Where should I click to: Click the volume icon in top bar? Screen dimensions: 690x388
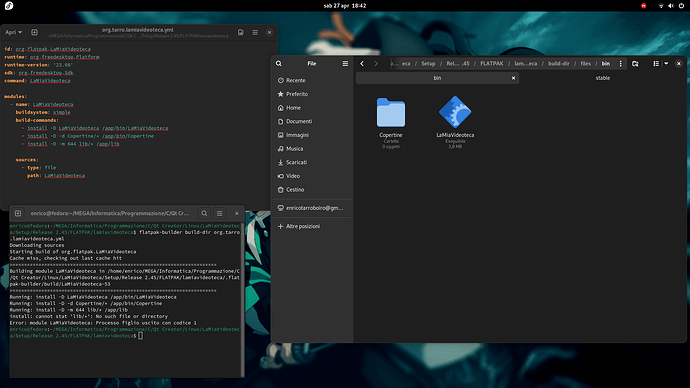pos(671,6)
